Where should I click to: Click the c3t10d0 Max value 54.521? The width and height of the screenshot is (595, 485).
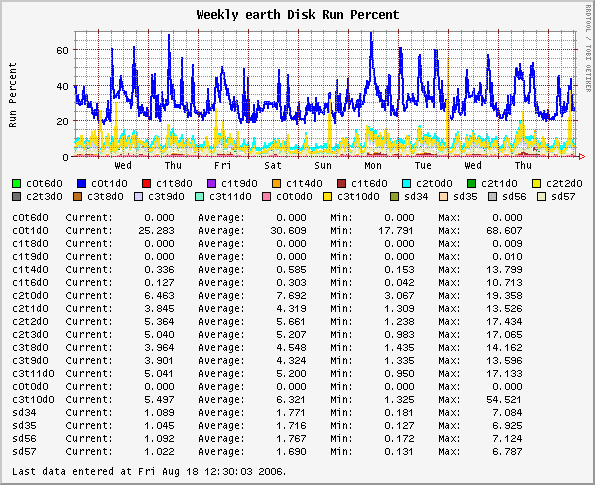tap(504, 400)
